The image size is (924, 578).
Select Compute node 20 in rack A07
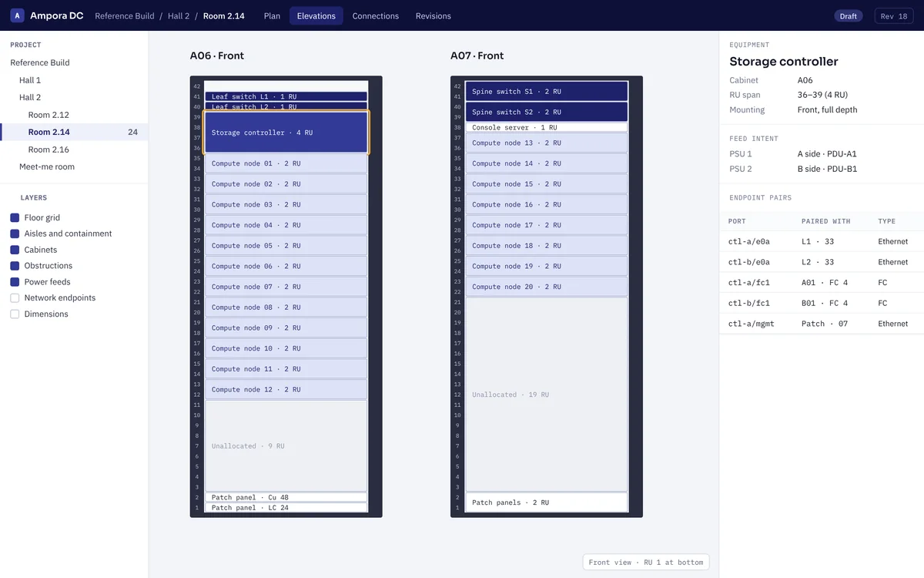click(x=547, y=287)
